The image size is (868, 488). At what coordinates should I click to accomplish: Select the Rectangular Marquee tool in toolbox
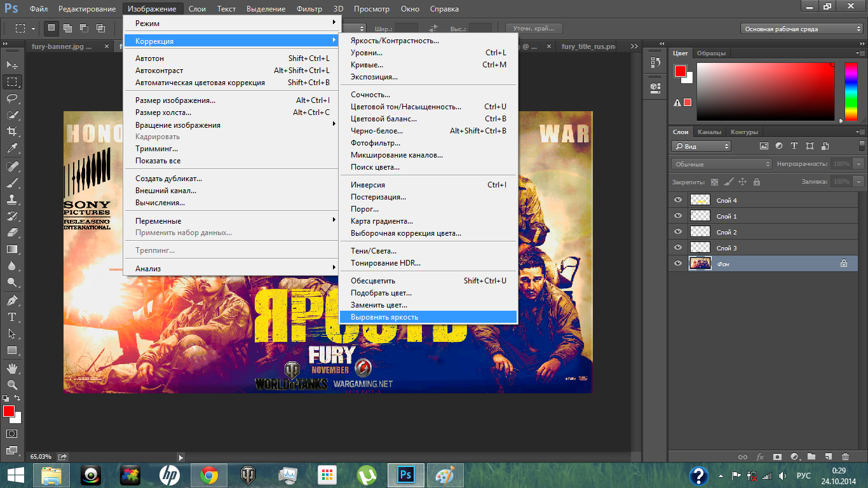tap(12, 81)
